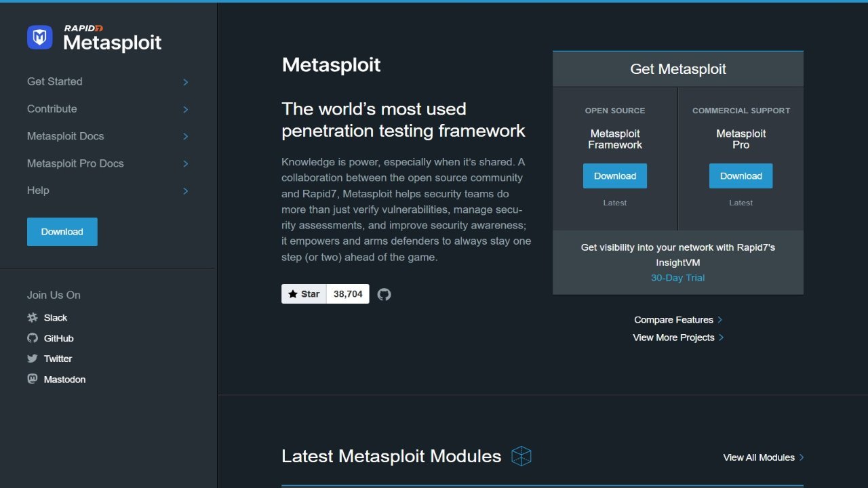The width and height of the screenshot is (868, 488).
Task: Expand the Help chevron
Action: [x=185, y=191]
